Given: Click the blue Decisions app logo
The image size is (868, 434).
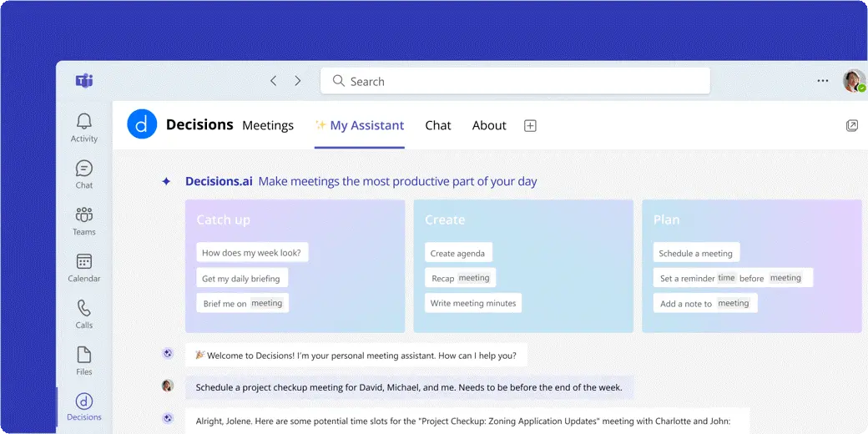Looking at the screenshot, I should click(x=142, y=124).
